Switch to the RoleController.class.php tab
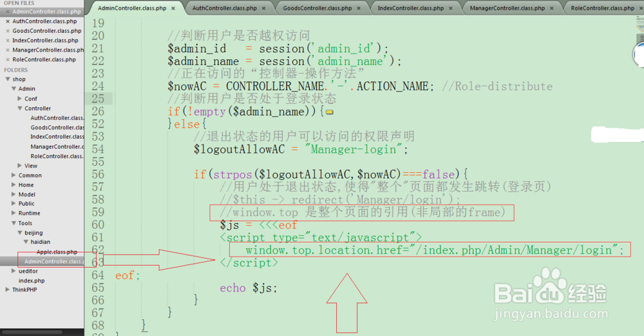The image size is (644, 336). coord(602,8)
